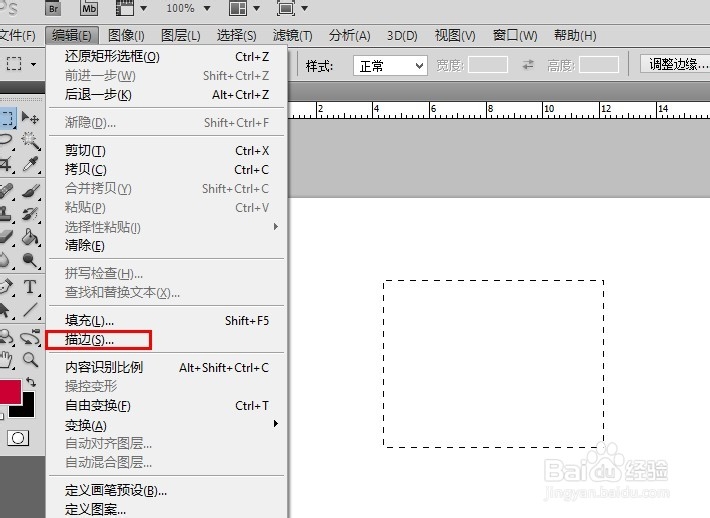Select the Move tool
The image size is (710, 518).
(x=30, y=118)
